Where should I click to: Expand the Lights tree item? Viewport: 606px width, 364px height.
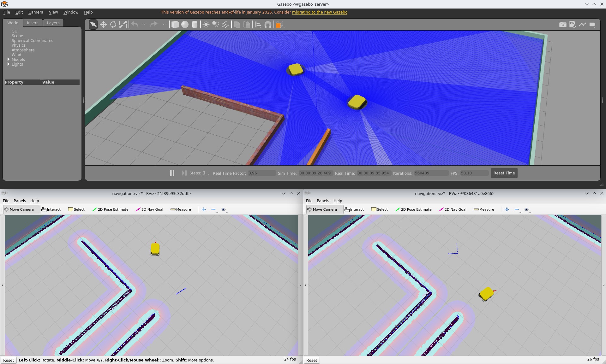pos(9,64)
